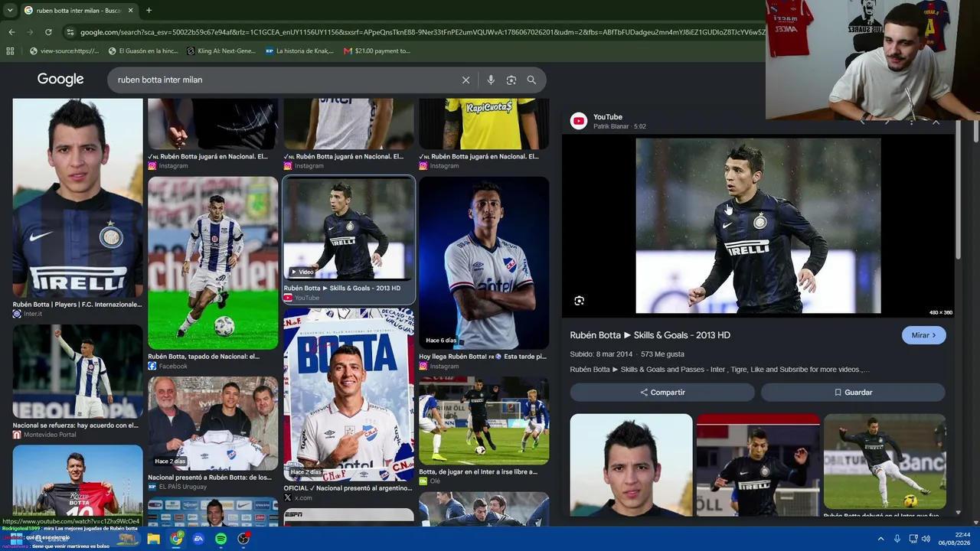This screenshot has height=551, width=980.
Task: Close the ruben botta inter milan tab
Action: [x=130, y=11]
